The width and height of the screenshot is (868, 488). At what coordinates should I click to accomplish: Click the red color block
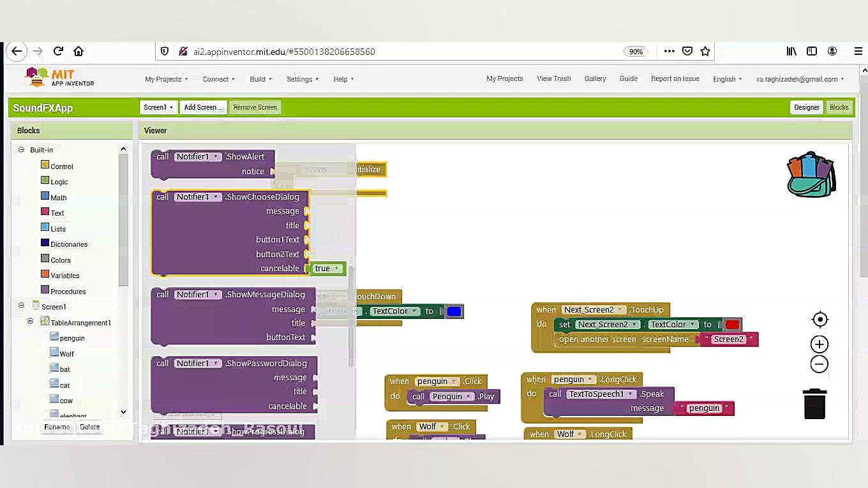tap(732, 325)
